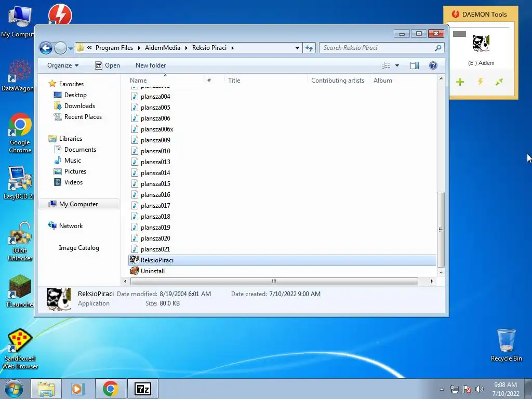
Task: Select the Uninstall program file
Action: 153,271
